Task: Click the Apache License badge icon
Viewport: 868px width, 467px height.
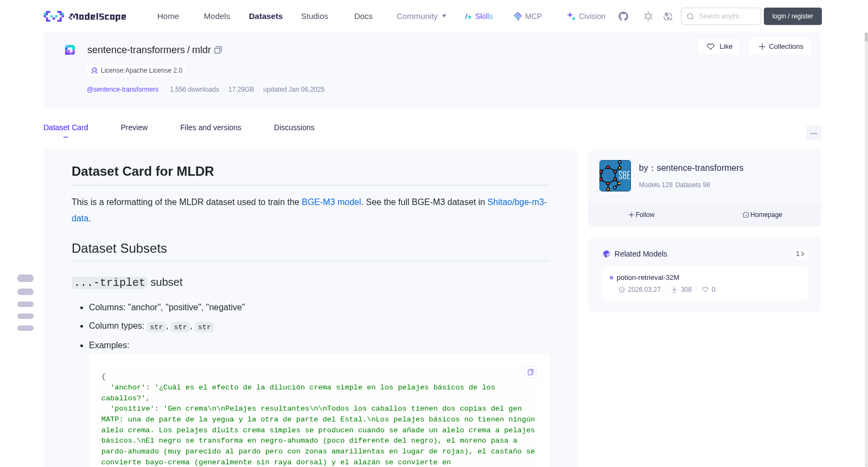Action: 94,71
